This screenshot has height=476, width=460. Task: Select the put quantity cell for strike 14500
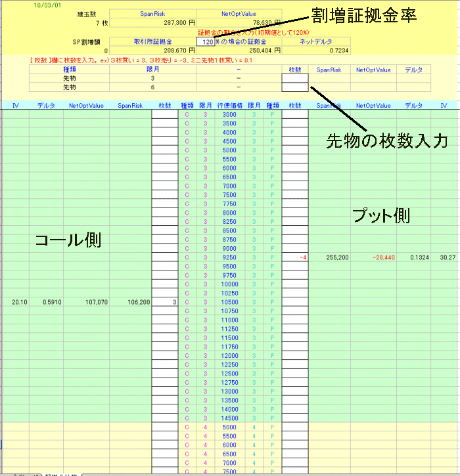pyautogui.click(x=295, y=418)
